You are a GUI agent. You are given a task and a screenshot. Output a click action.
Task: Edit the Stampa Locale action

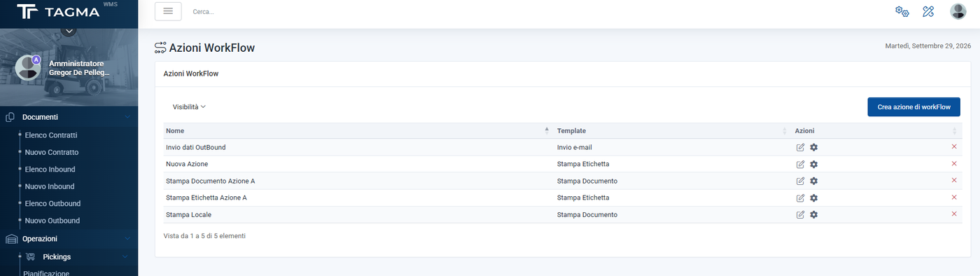click(x=800, y=214)
